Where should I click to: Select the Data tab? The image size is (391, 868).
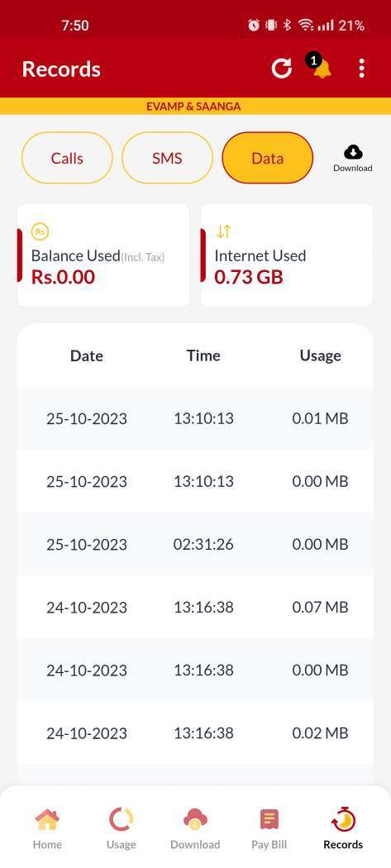coord(268,159)
